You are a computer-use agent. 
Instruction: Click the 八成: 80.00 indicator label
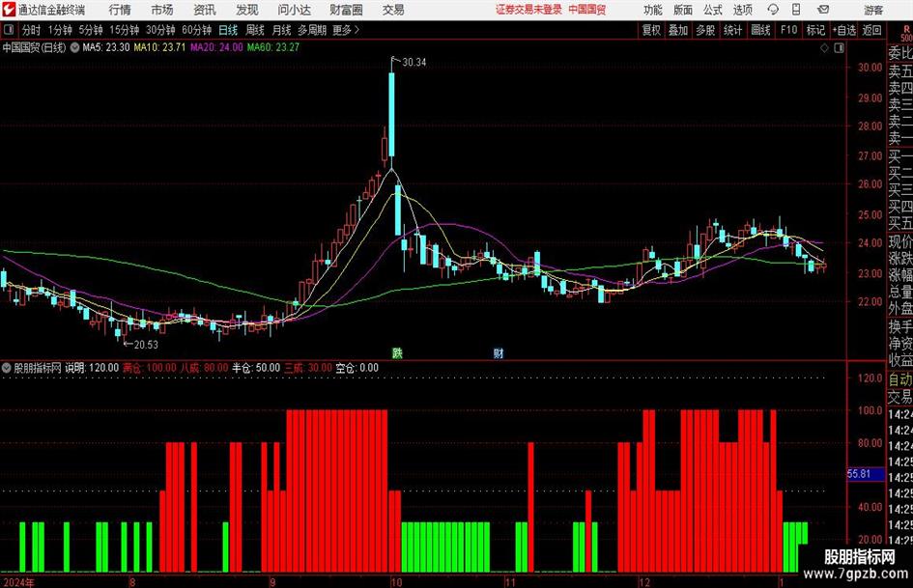[x=204, y=368]
